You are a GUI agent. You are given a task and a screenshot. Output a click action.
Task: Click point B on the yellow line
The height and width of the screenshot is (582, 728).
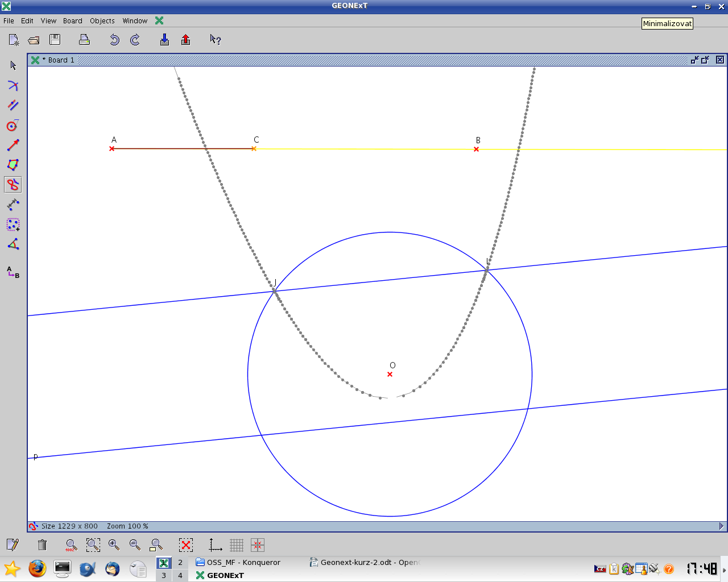(x=476, y=149)
